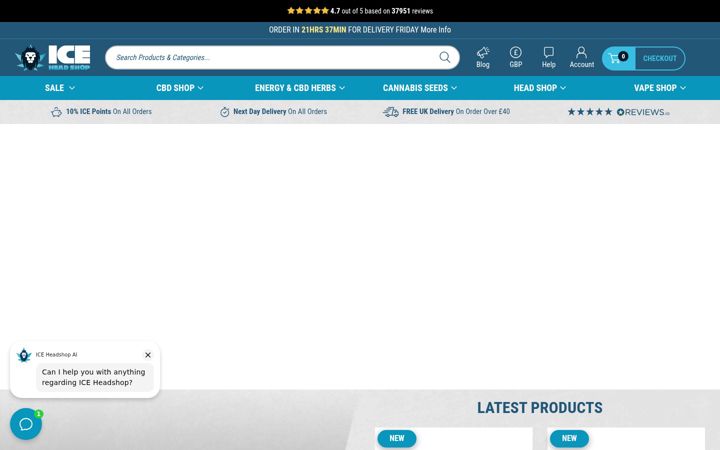The width and height of the screenshot is (720, 450).
Task: Click the magnifier search icon
Action: click(444, 57)
